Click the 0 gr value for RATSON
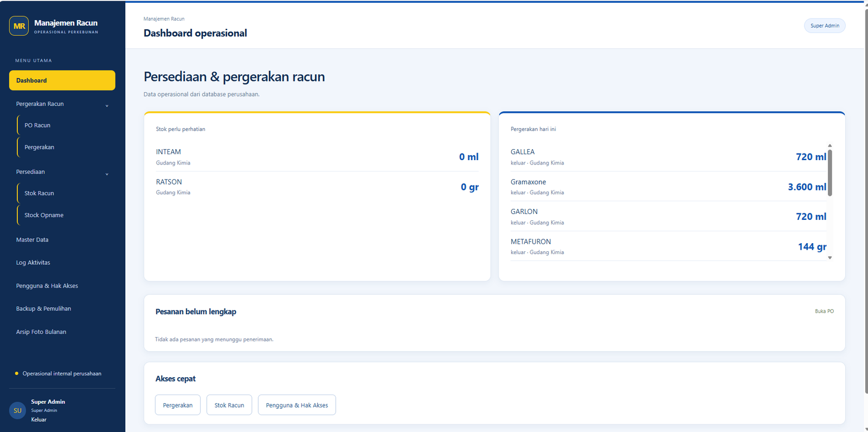Image resolution: width=868 pixels, height=432 pixels. tap(470, 187)
